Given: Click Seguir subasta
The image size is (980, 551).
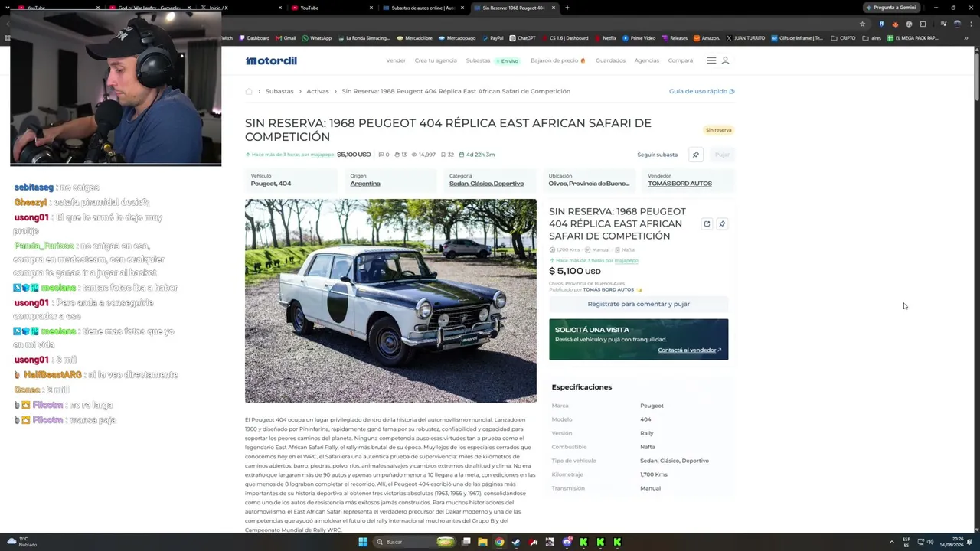Looking at the screenshot, I should (657, 155).
